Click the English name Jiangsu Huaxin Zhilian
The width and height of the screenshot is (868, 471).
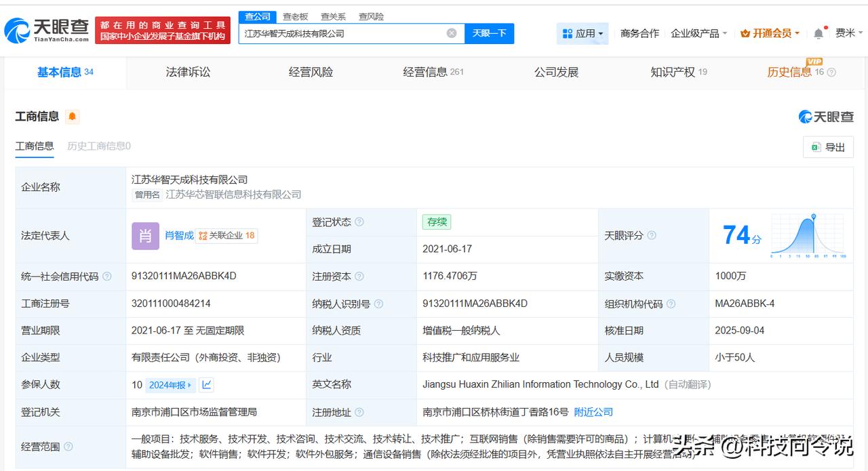pyautogui.click(x=540, y=384)
